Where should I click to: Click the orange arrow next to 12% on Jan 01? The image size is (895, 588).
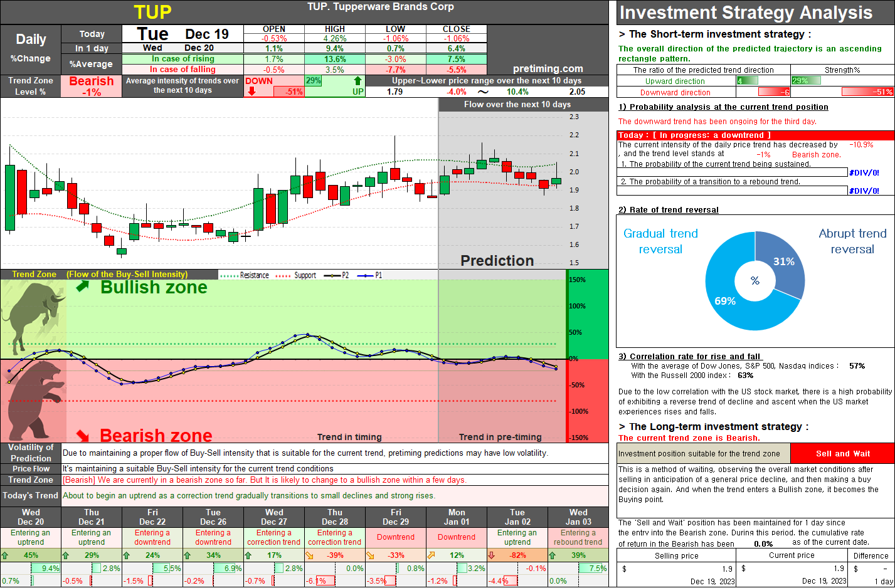tap(431, 555)
